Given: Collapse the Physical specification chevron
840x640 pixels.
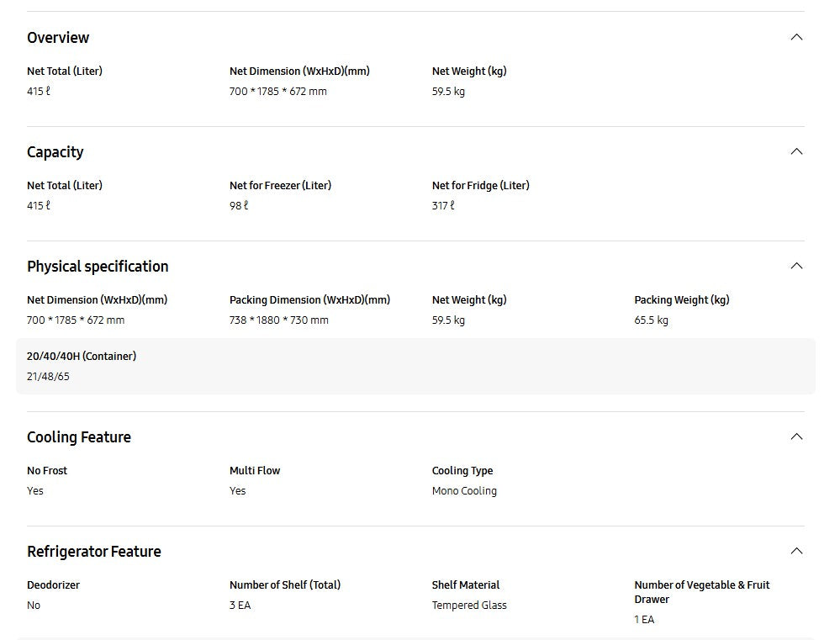Looking at the screenshot, I should pos(796,266).
